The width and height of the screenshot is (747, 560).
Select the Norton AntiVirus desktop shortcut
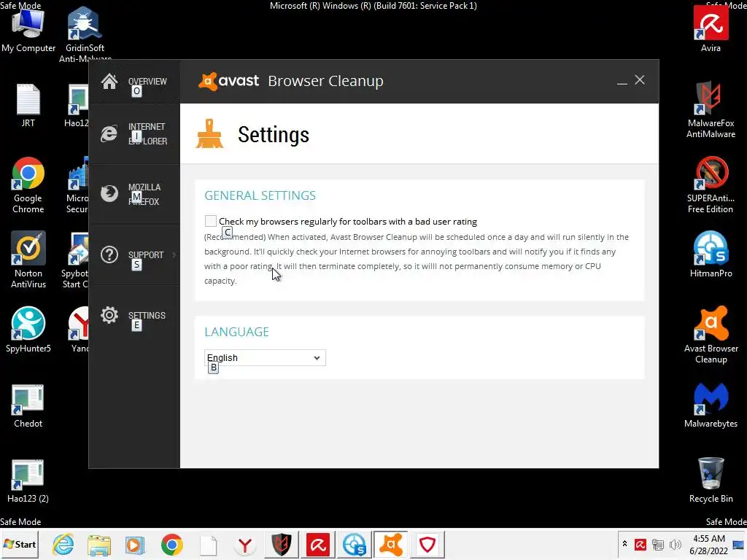(x=28, y=260)
